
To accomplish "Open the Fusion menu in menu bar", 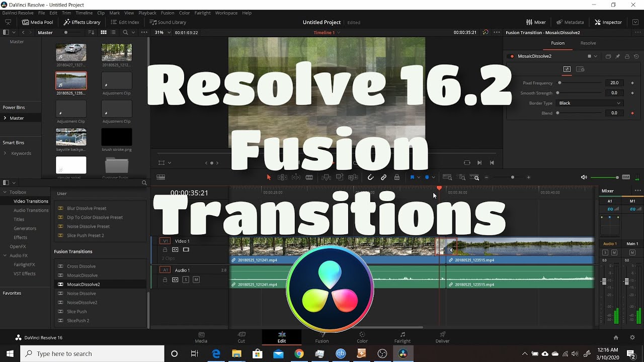I will [168, 13].
